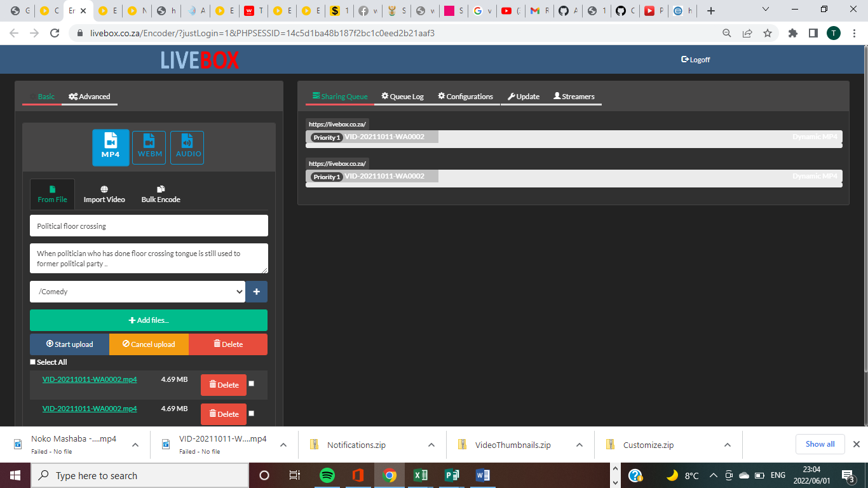Image resolution: width=868 pixels, height=488 pixels.
Task: Click the Start upload button
Action: coord(69,344)
